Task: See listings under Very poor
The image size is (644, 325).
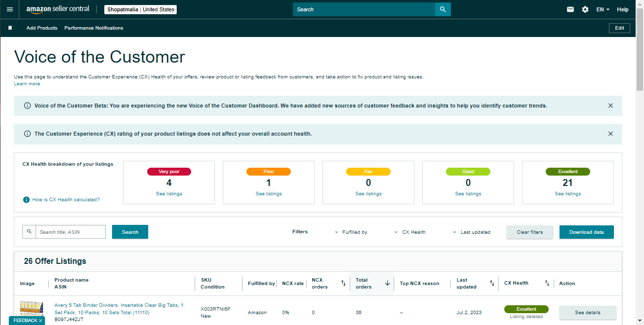Action: click(169, 194)
